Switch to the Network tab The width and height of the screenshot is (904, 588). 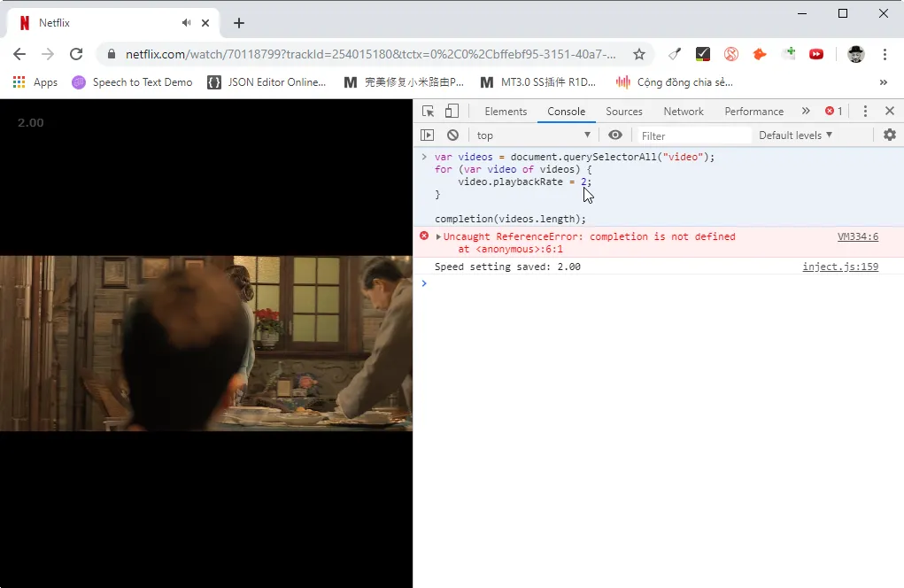[x=684, y=112]
